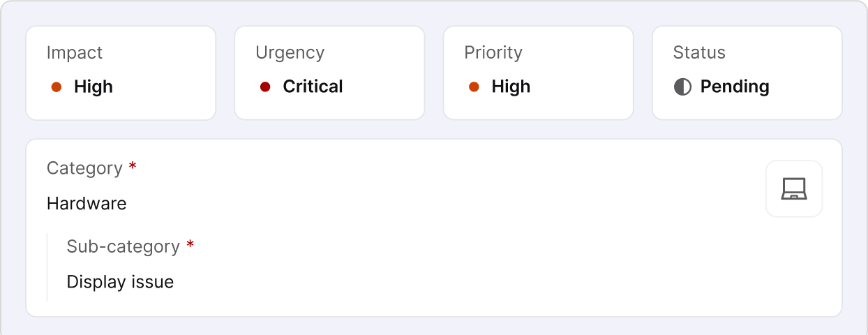Click the Status label text
868x335 pixels.
(x=699, y=52)
